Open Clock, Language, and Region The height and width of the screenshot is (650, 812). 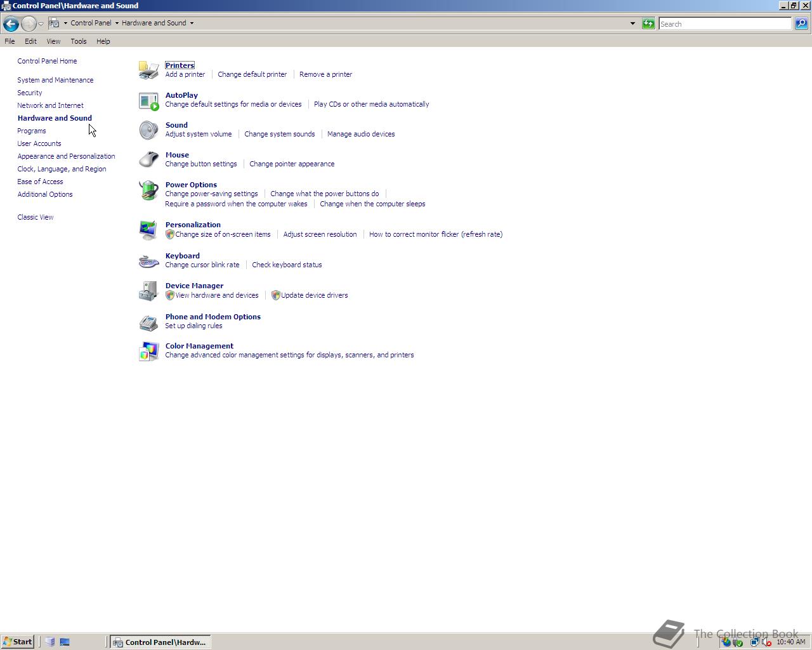pyautogui.click(x=62, y=169)
